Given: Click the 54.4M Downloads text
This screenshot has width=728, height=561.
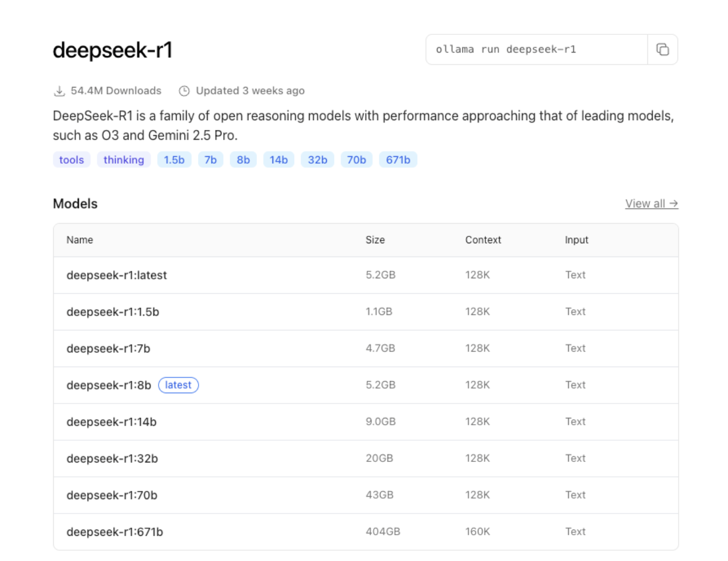Looking at the screenshot, I should pos(116,90).
